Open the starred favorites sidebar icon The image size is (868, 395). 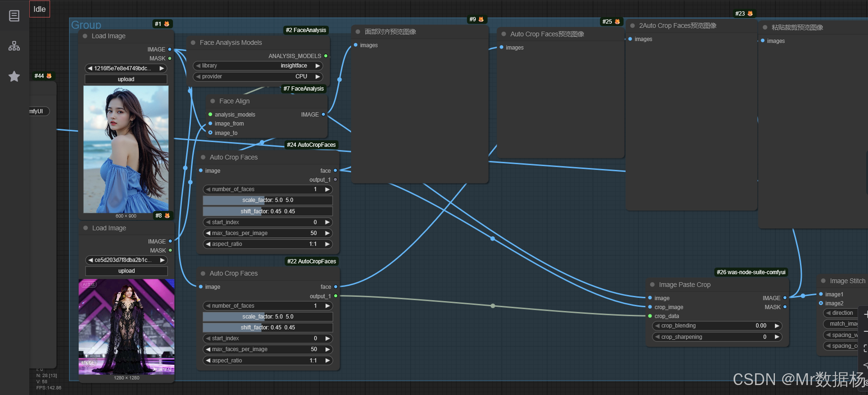[14, 76]
